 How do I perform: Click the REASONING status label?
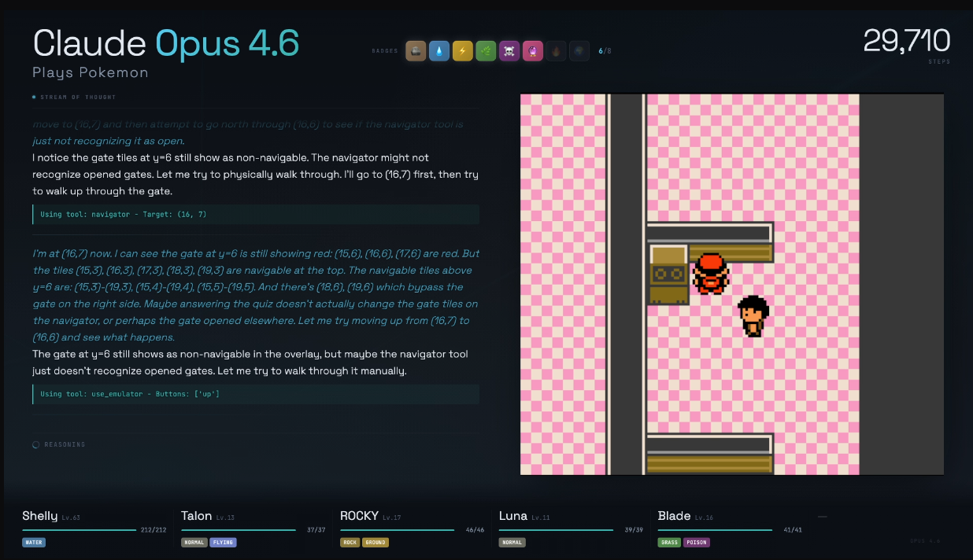click(x=65, y=445)
